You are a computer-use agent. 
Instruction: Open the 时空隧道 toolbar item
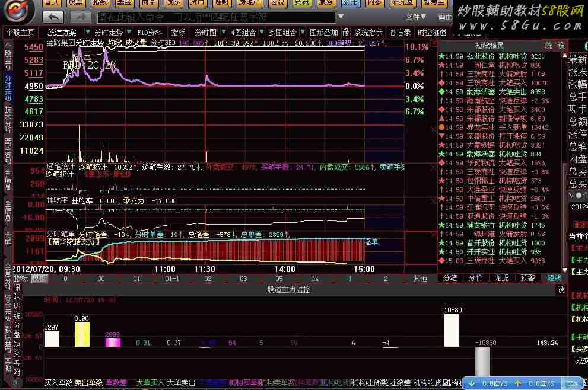tap(432, 33)
